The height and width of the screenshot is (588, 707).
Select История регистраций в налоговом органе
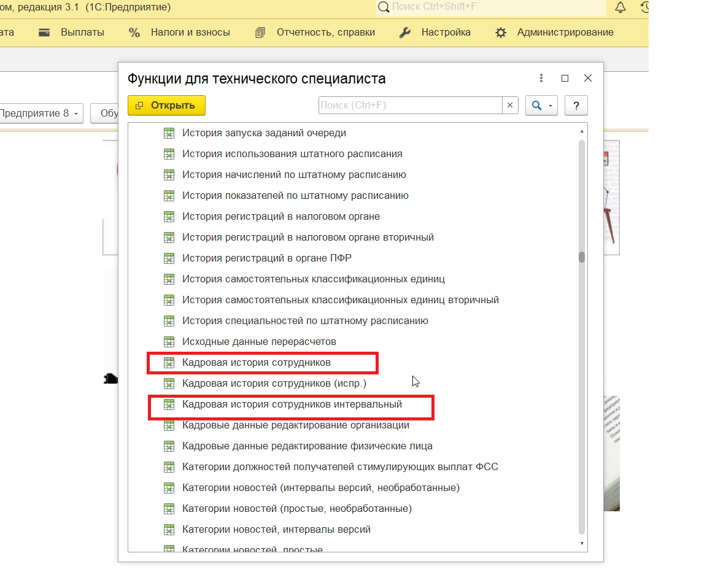coord(281,217)
